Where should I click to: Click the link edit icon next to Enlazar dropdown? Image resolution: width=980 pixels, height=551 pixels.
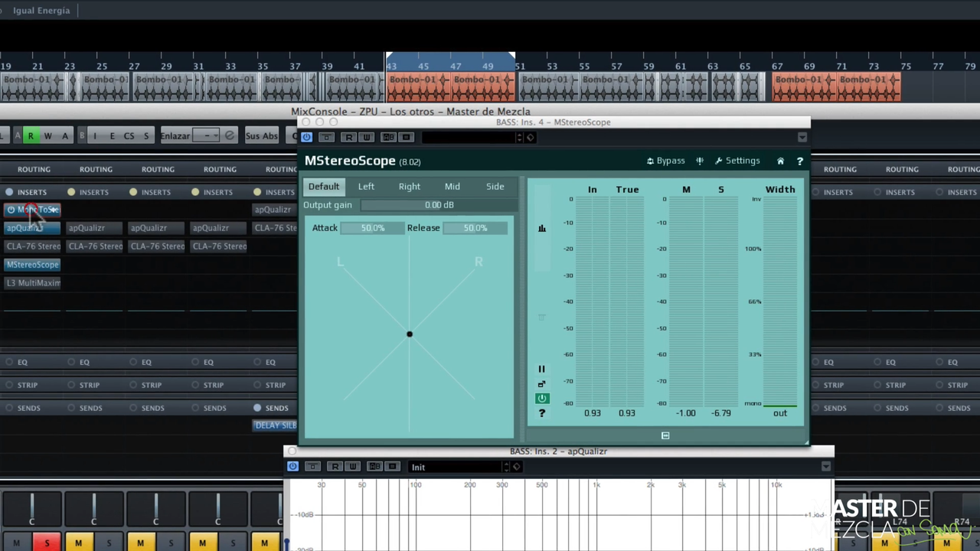tap(229, 136)
